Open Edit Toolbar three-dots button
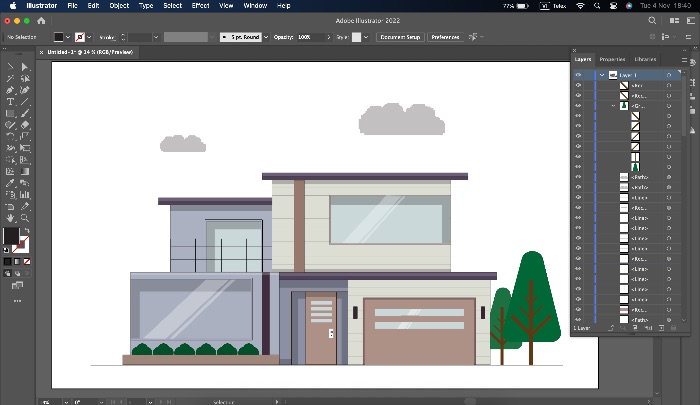700x405 pixels. [17, 301]
